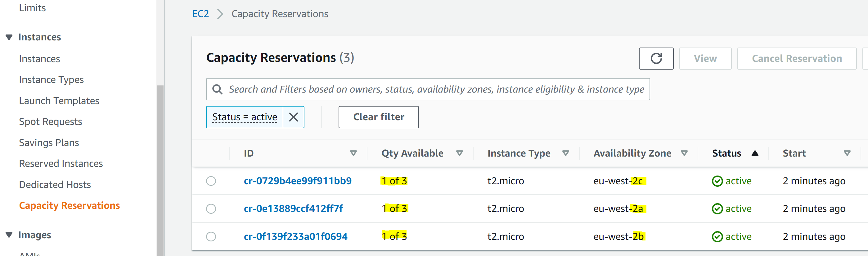Select radio button for cr-0f139f233a01f0694

tap(211, 236)
